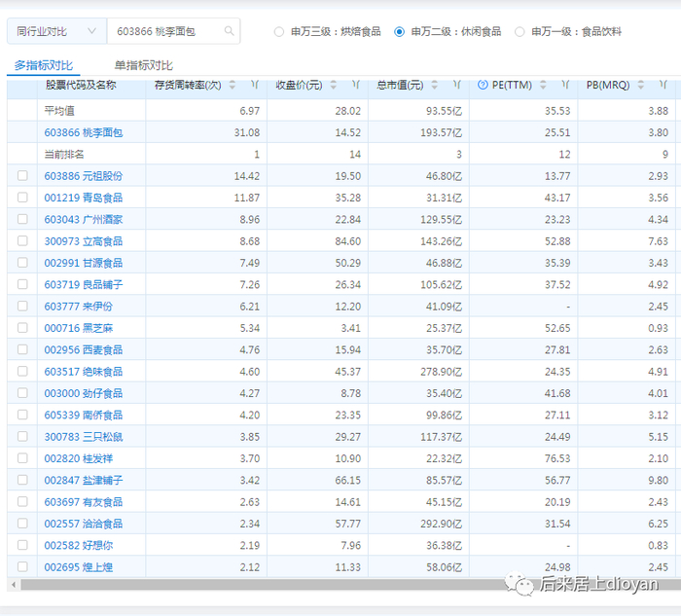Viewport: 681px width, 616px height.
Task: Open filter icon for PE(TTM) column
Action: (565, 85)
